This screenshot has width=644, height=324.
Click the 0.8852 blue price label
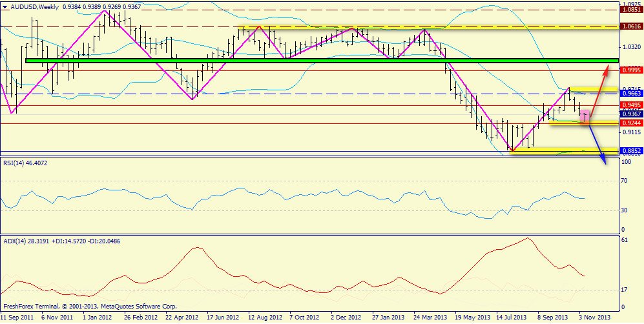click(x=631, y=151)
